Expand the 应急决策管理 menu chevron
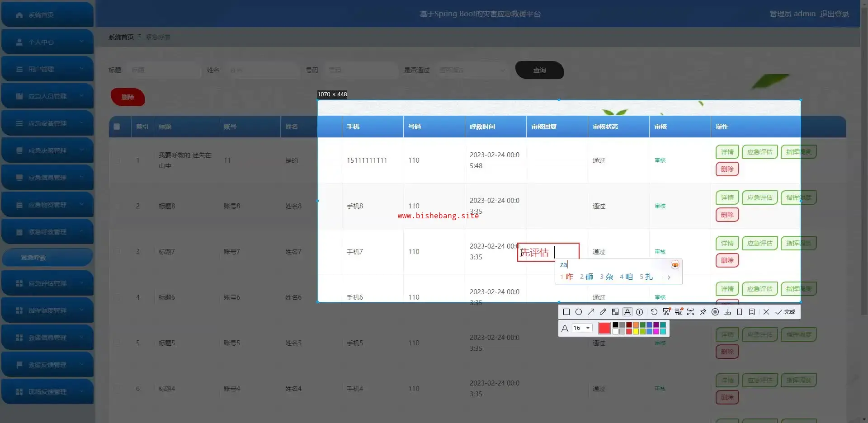 81,150
